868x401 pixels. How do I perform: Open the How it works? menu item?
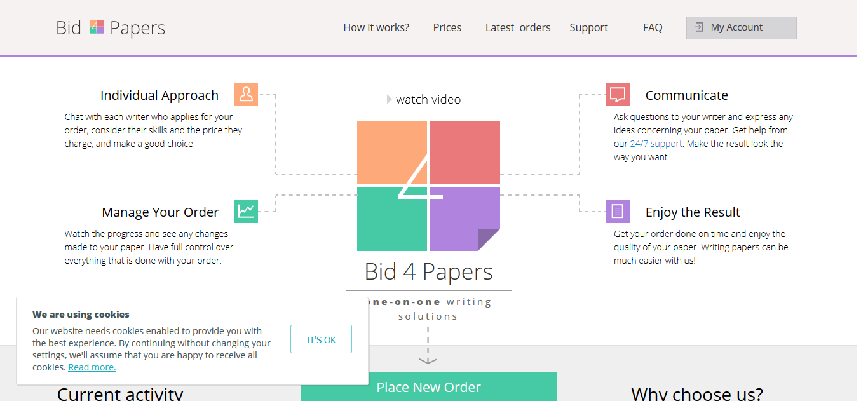click(x=376, y=27)
